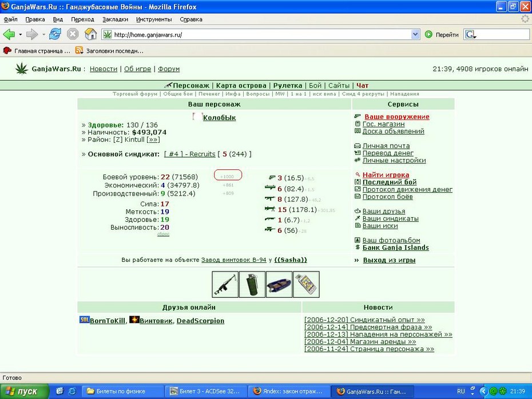
Task: Open the Чат link
Action: pyautogui.click(x=362, y=85)
